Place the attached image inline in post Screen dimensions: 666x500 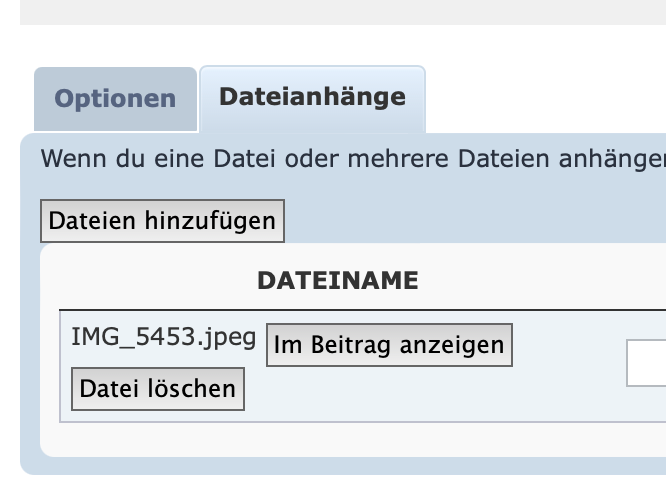[x=389, y=345]
